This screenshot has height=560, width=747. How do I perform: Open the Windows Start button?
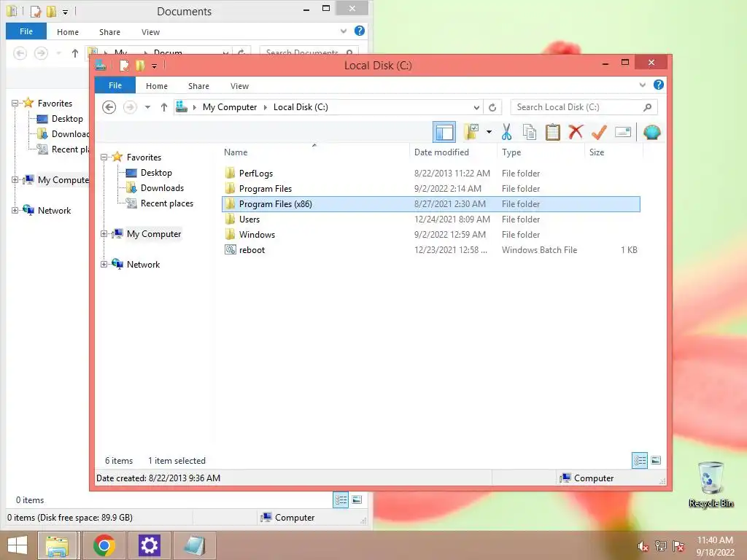pos(18,545)
